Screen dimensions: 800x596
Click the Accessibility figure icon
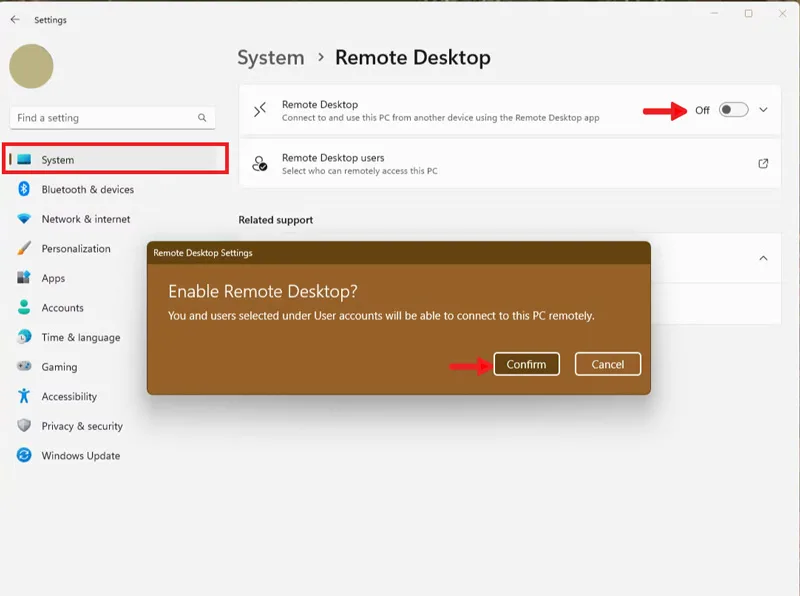tap(24, 396)
